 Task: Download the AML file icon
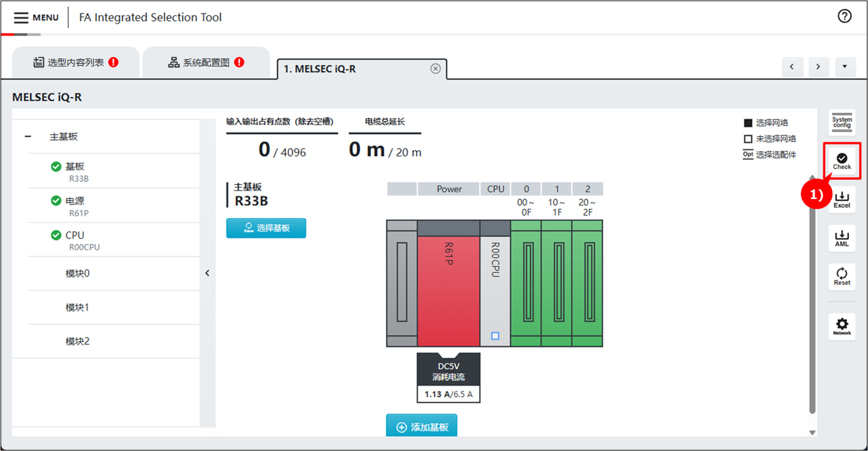841,237
